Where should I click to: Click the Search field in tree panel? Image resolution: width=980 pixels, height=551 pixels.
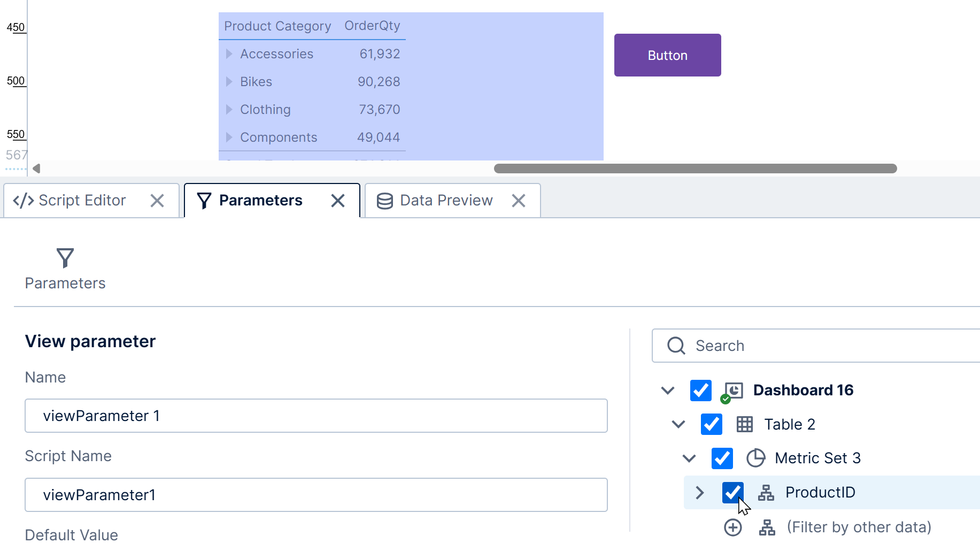click(816, 346)
